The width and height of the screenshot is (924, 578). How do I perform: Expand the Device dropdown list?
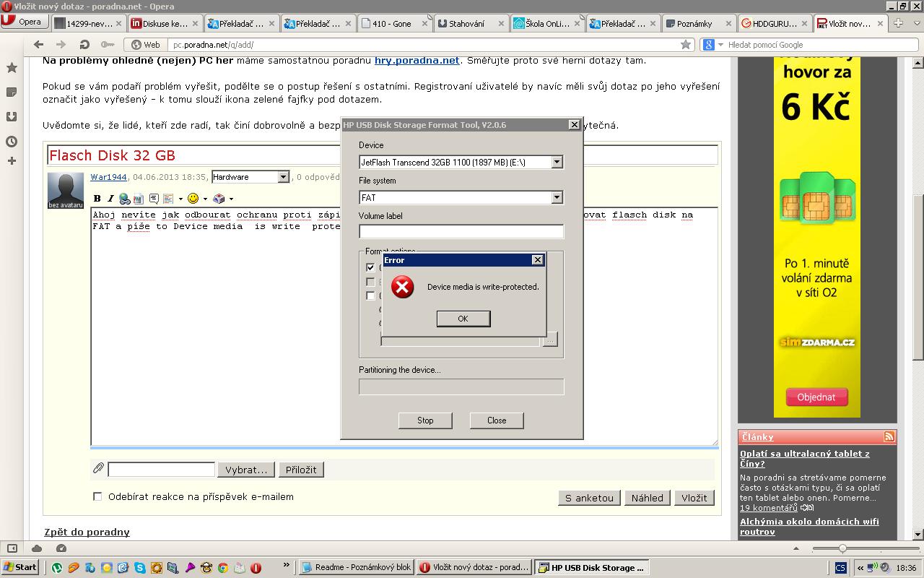[x=557, y=163]
